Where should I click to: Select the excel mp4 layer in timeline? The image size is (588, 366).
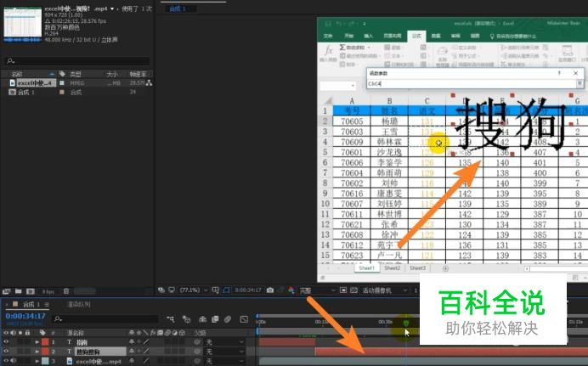click(99, 362)
